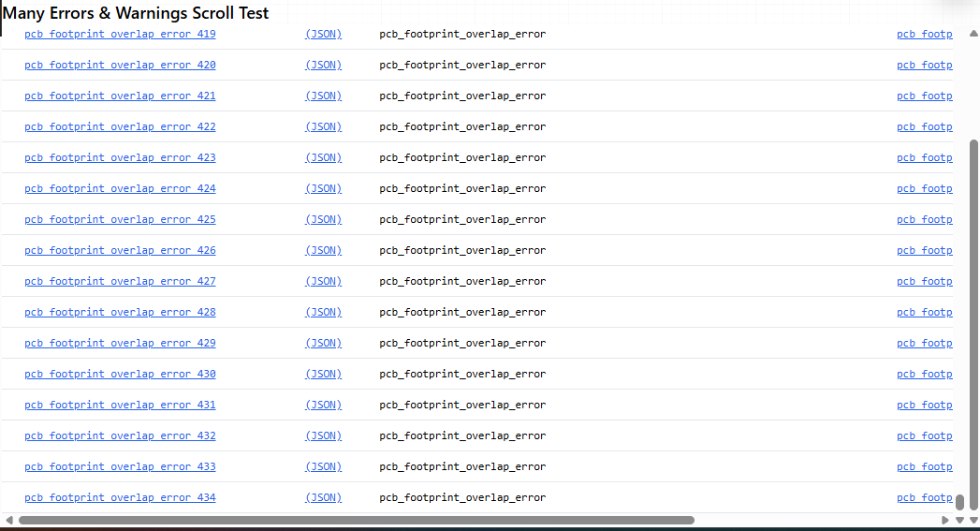Follow the truncated pcb_footp link in row 433
This screenshot has height=531, width=980.
point(925,466)
